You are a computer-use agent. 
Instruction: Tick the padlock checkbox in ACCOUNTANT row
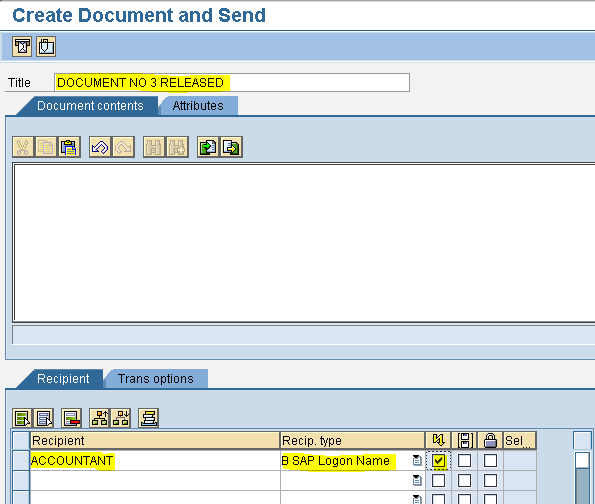(490, 461)
